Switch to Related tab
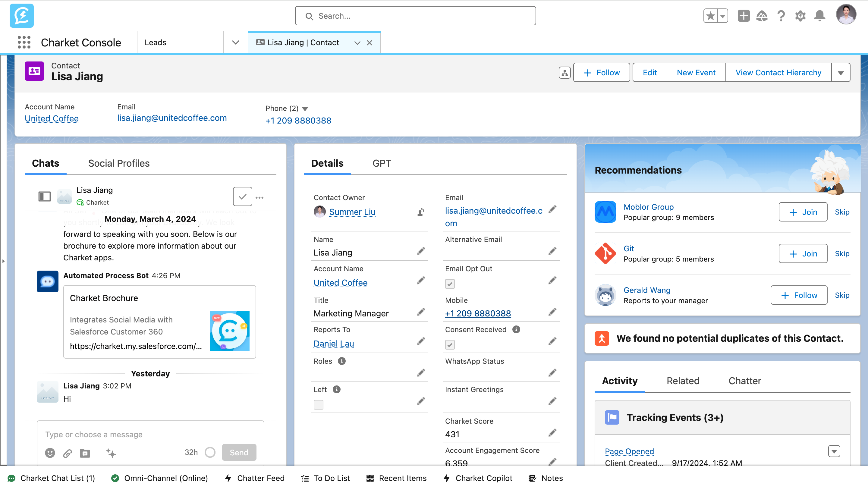868x490 pixels. [x=683, y=381]
